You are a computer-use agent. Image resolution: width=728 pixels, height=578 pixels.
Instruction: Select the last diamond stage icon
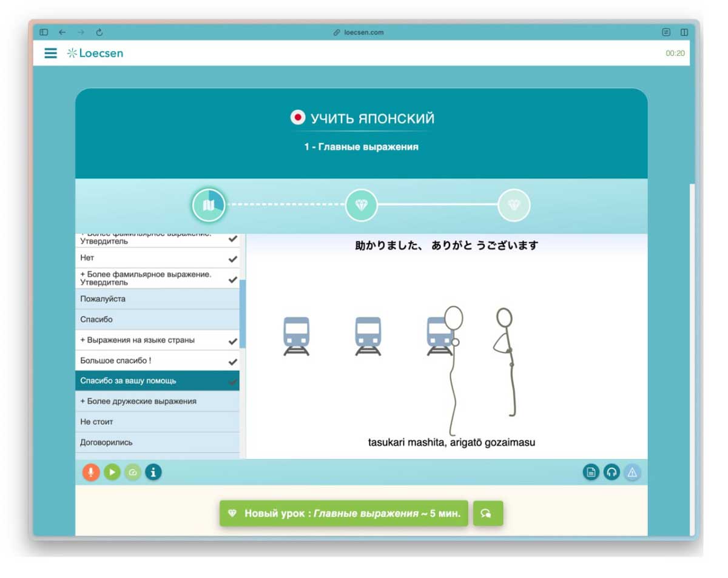(514, 205)
